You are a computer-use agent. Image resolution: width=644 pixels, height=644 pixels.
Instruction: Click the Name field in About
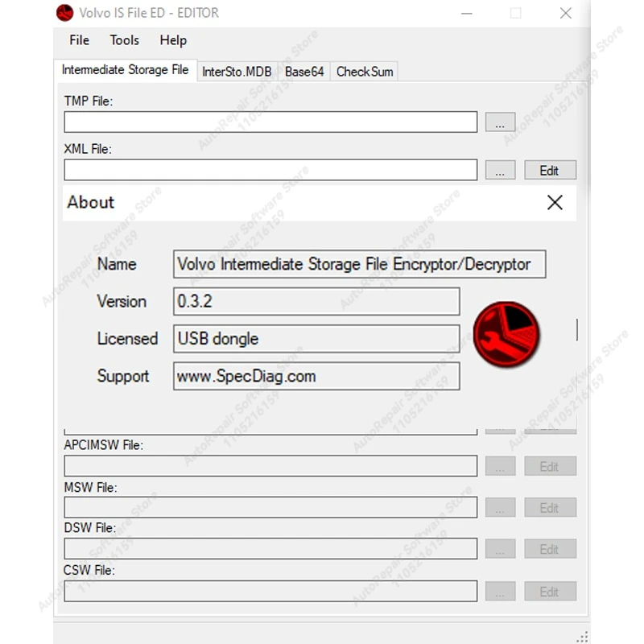[x=359, y=264]
